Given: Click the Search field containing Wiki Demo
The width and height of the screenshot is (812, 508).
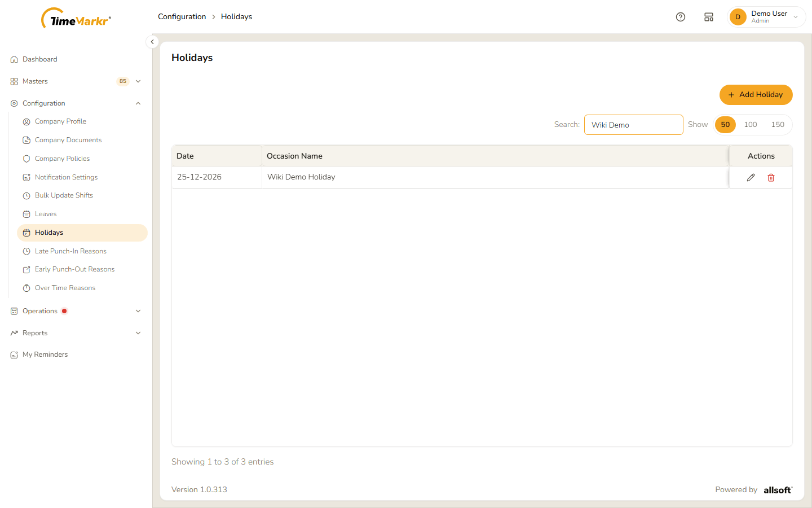Looking at the screenshot, I should click(x=634, y=125).
